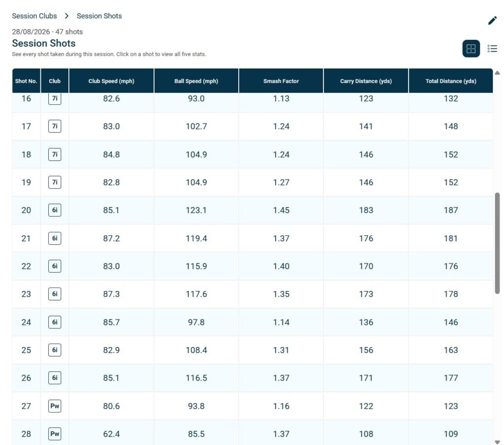This screenshot has height=445, width=504.
Task: Switch to grid view layout
Action: 471,49
